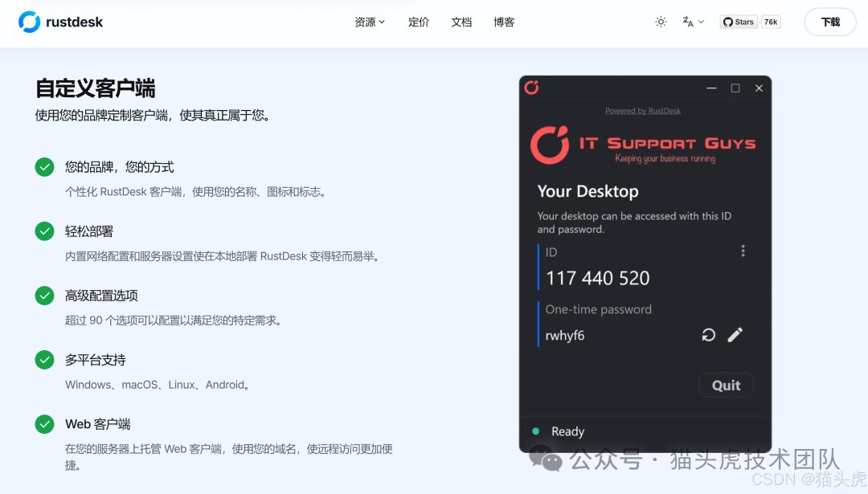Click the Your Desktop heading
868x494 pixels.
[588, 191]
